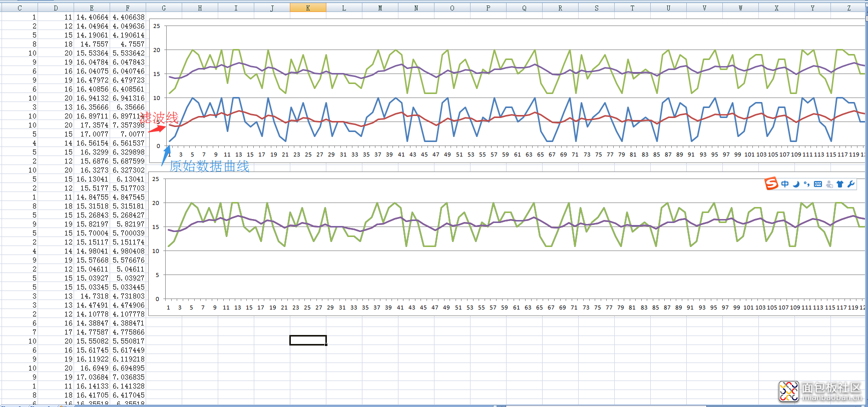Select cell containing 15.15117
Viewport: 868px width, 407px height.
92,242
